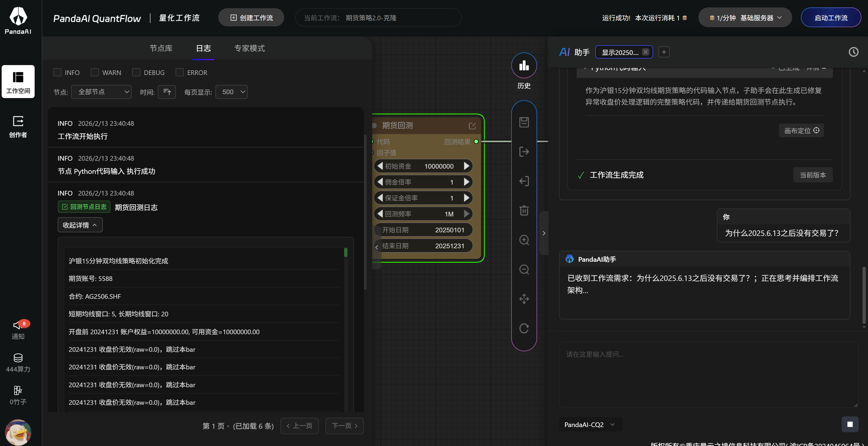Click the 0竹子 bamboo icon
Screen dimensions: 868x446
click(x=18, y=395)
